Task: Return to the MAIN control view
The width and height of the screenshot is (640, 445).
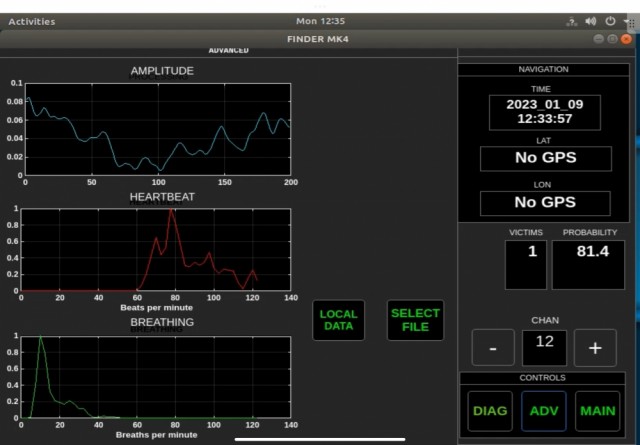Action: click(598, 411)
